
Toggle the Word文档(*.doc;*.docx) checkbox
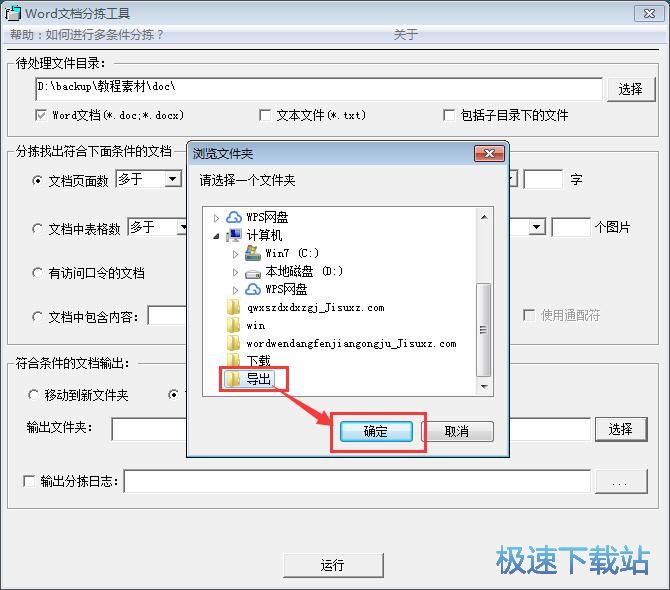41,115
